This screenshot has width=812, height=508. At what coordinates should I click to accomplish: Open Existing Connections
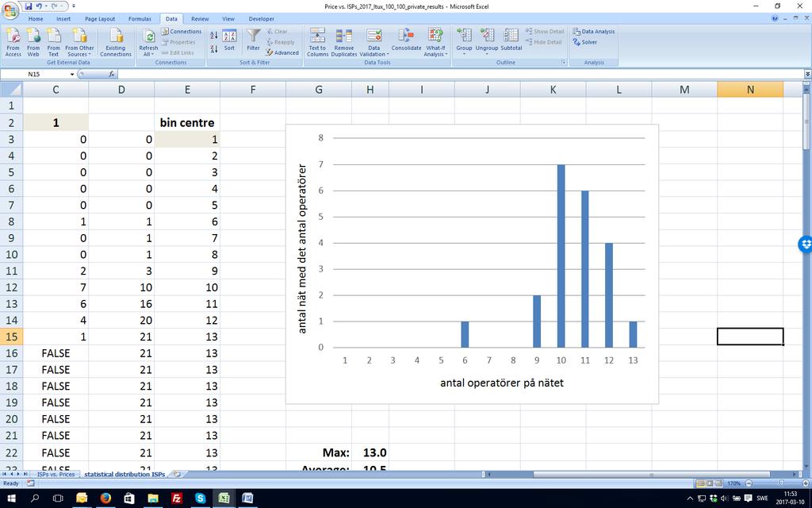click(116, 42)
